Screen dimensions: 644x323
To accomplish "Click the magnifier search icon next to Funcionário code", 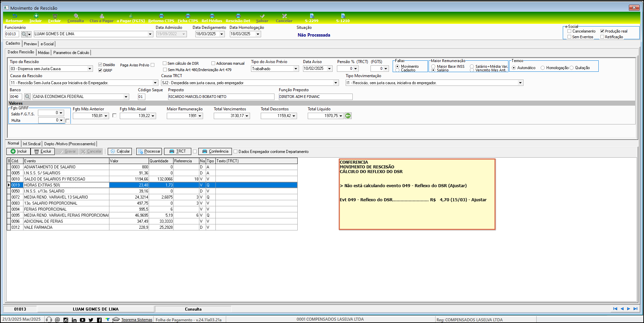I will click(x=24, y=34).
